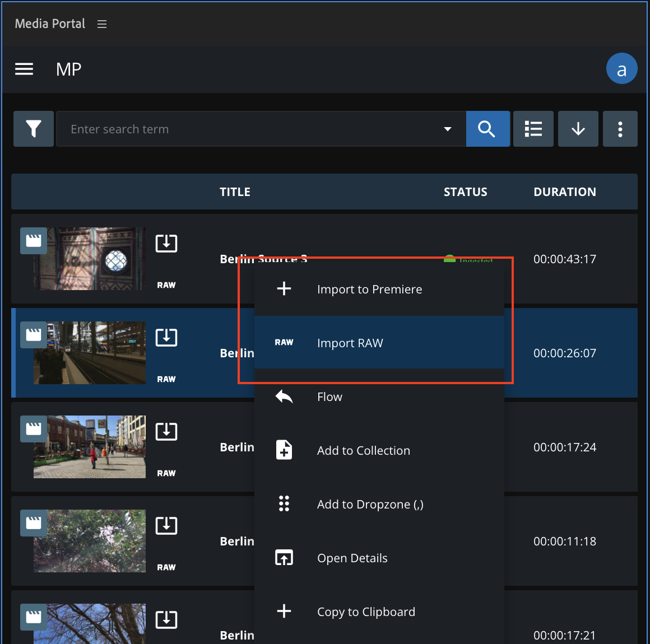Click the clapperboard icon on Berlin Source 3 thumbnail
650x644 pixels.
(x=34, y=240)
